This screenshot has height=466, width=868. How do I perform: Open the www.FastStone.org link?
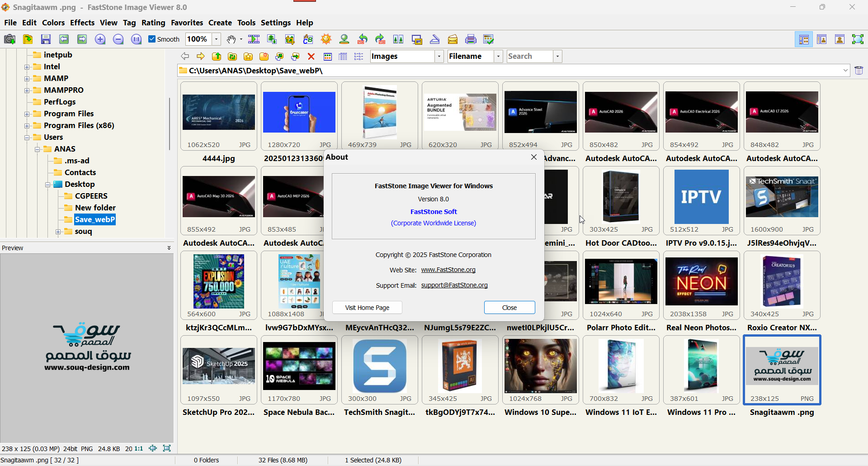pos(448,270)
